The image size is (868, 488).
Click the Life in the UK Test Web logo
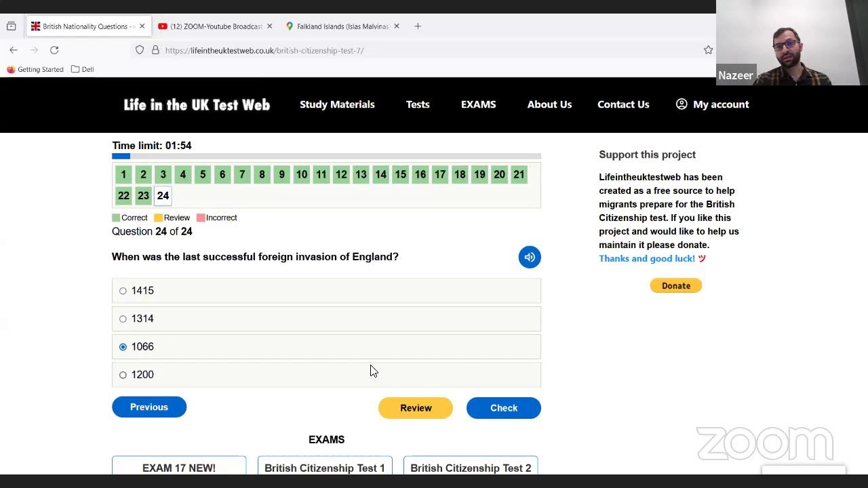[x=197, y=104]
